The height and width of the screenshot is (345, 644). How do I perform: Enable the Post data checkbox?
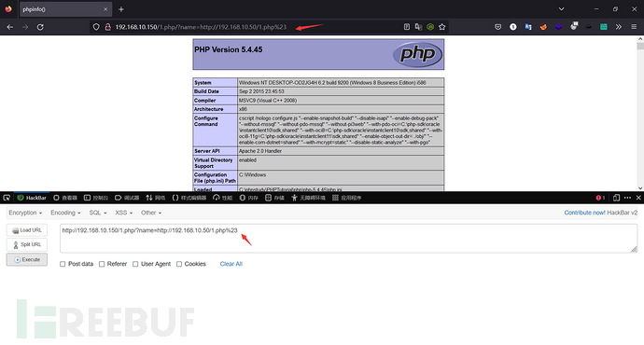coord(63,264)
